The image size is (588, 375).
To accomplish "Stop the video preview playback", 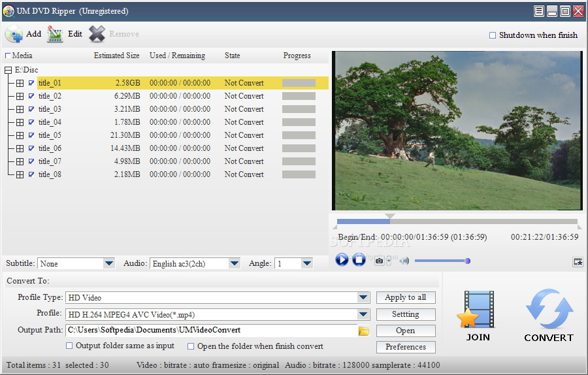I will point(359,260).
